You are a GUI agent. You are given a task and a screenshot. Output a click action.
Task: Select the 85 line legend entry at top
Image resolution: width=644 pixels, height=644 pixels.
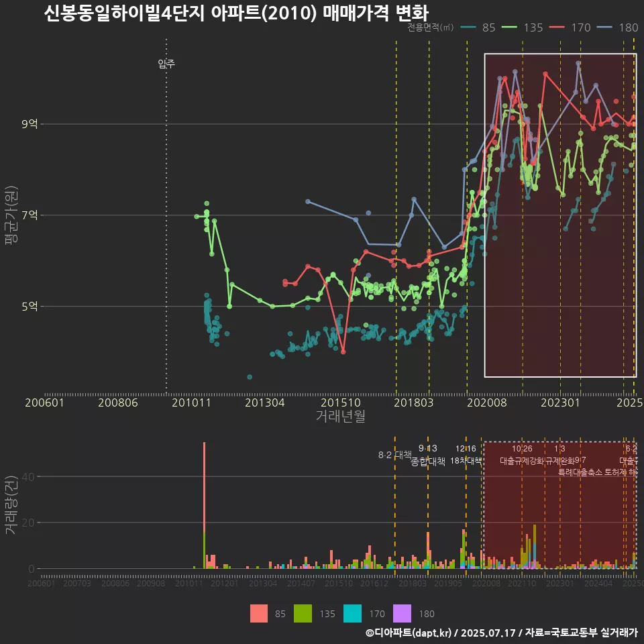click(x=478, y=28)
